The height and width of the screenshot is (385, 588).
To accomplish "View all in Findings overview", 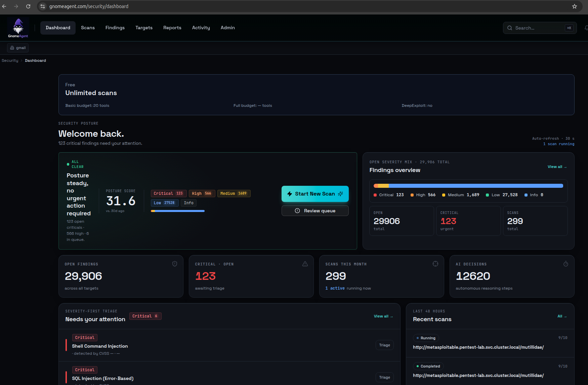I will tap(557, 167).
